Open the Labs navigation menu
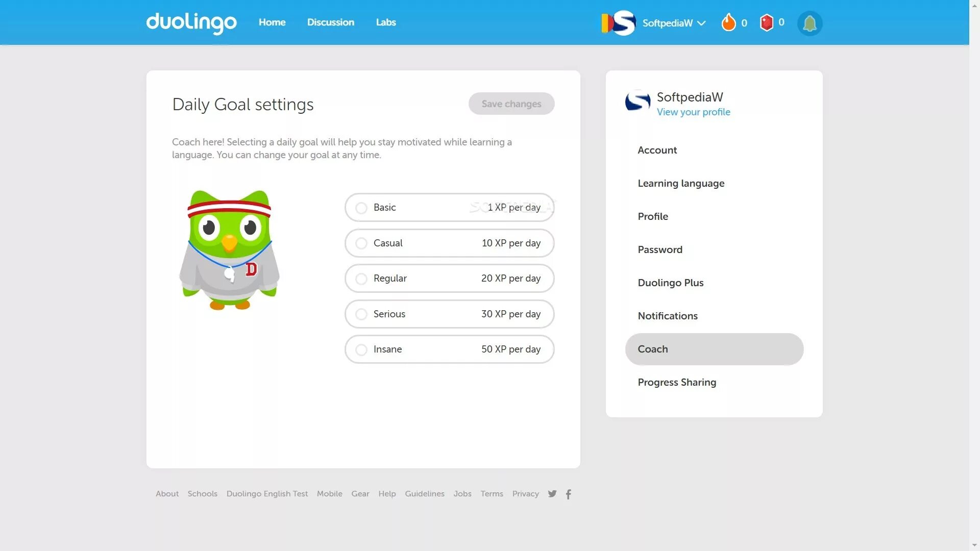980x551 pixels. 386,22
